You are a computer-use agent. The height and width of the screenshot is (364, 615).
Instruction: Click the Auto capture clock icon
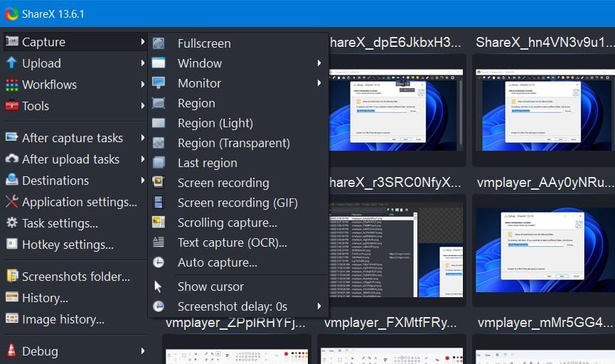coord(159,262)
